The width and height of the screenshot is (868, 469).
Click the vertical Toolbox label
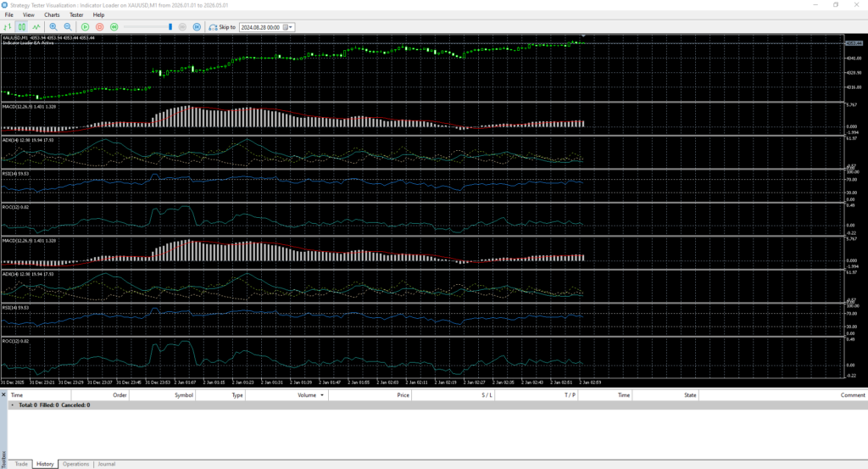(3, 459)
